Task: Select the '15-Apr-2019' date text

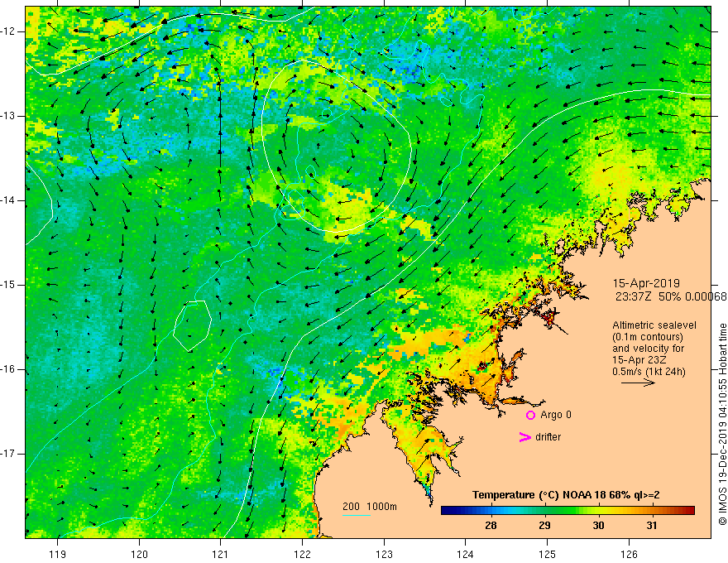Action: (646, 283)
